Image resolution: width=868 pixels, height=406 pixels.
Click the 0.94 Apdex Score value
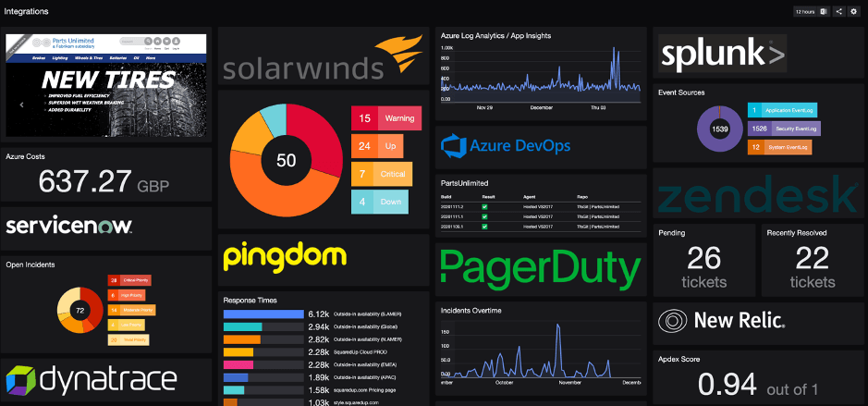[x=727, y=383]
